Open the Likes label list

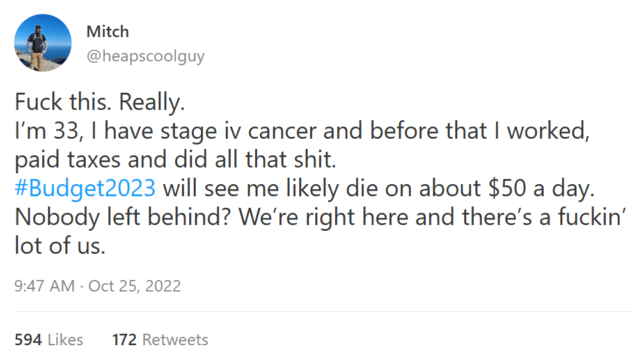pos(66,339)
